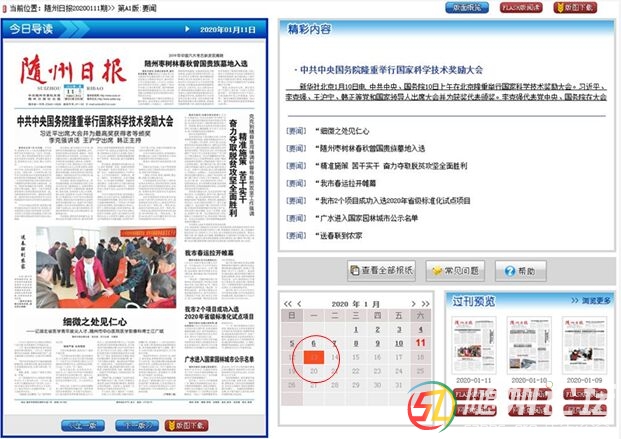The height and width of the screenshot is (439, 621).
Task: Click the 帮助 help button
Action: click(x=520, y=270)
